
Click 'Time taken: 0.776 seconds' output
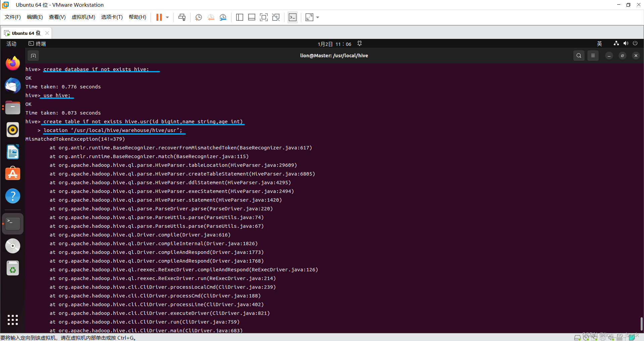pos(63,87)
